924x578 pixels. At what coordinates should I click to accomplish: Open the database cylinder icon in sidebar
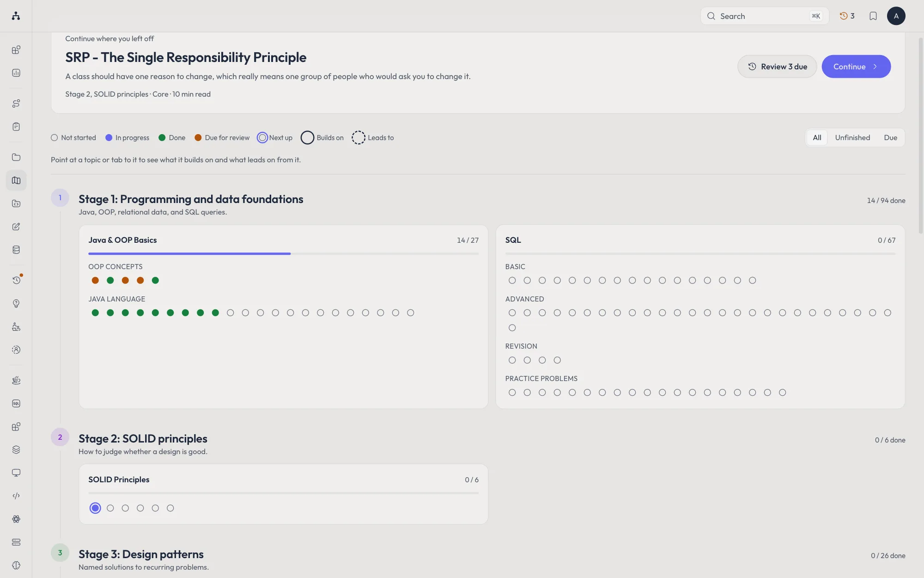coord(16,250)
